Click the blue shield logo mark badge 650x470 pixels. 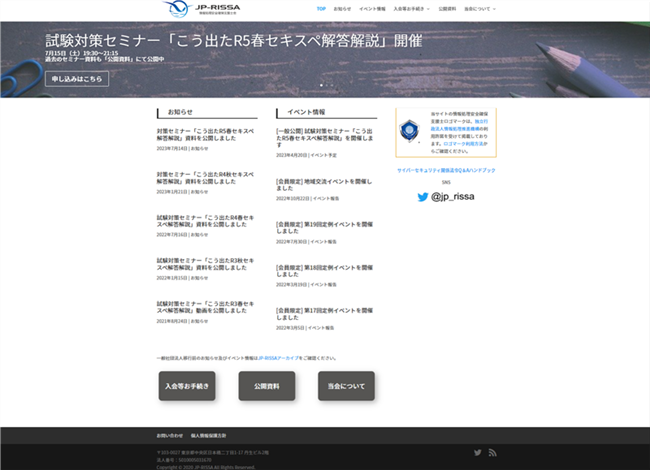coord(409,131)
